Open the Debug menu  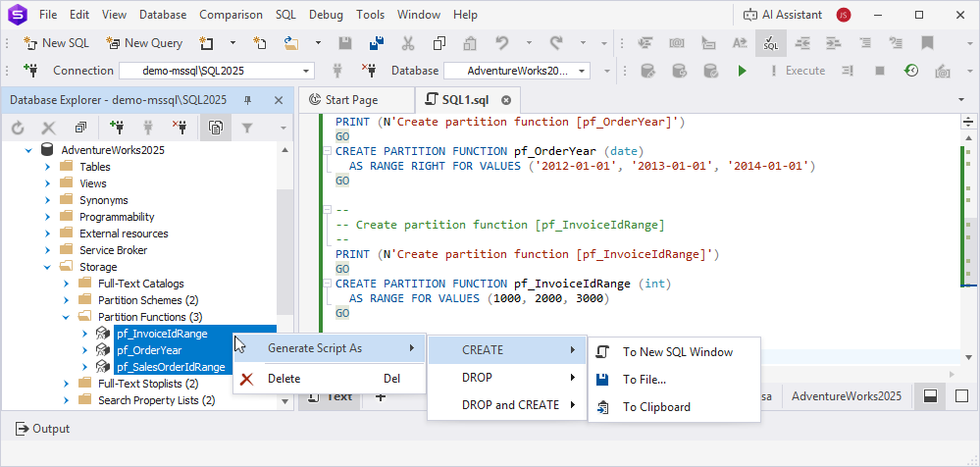click(327, 15)
